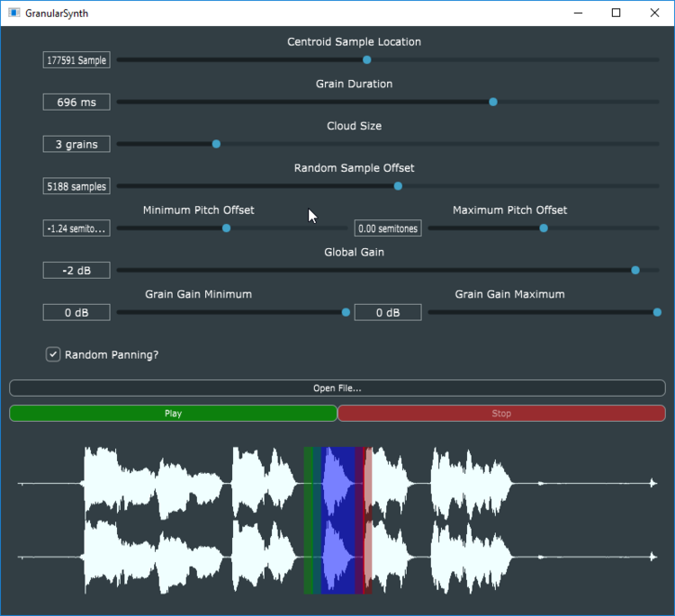Click the Grain Duration label

[x=354, y=84]
